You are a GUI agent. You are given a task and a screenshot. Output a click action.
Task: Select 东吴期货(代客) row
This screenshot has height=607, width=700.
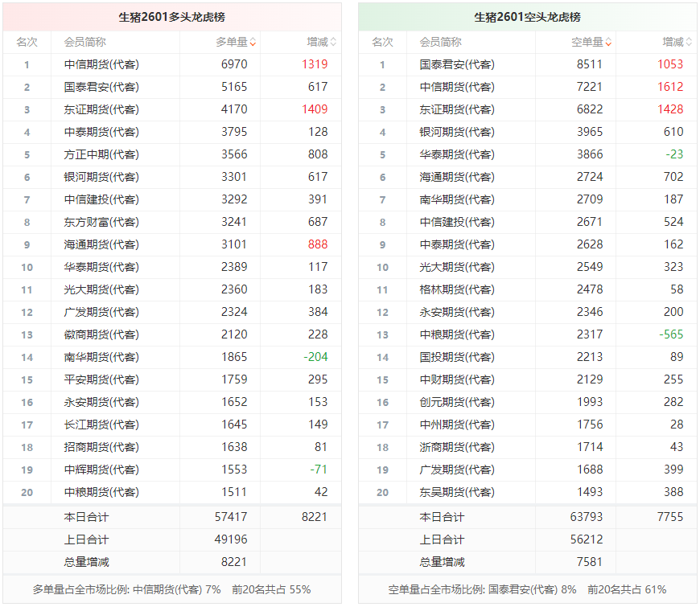(x=527, y=492)
